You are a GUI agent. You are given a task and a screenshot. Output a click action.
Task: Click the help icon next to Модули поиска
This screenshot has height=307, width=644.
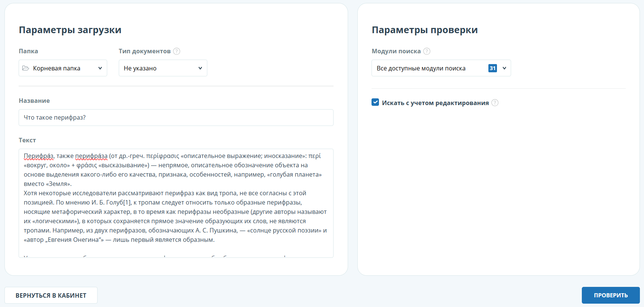click(427, 51)
